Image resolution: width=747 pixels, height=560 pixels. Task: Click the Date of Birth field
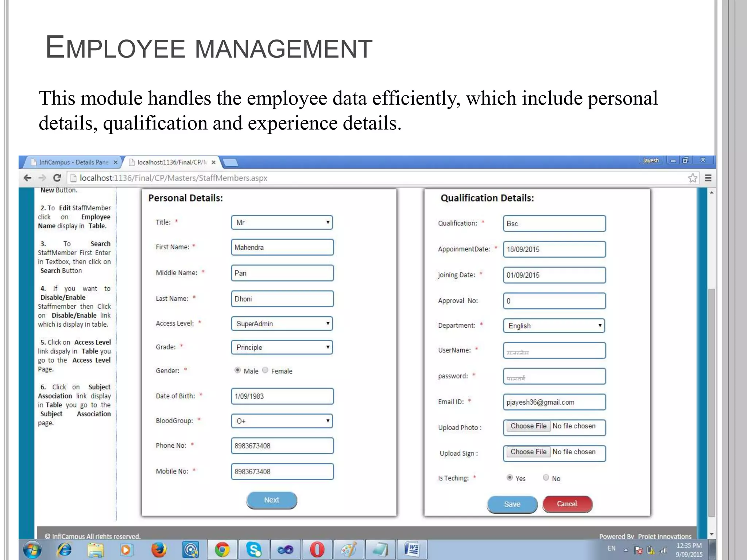click(x=282, y=396)
